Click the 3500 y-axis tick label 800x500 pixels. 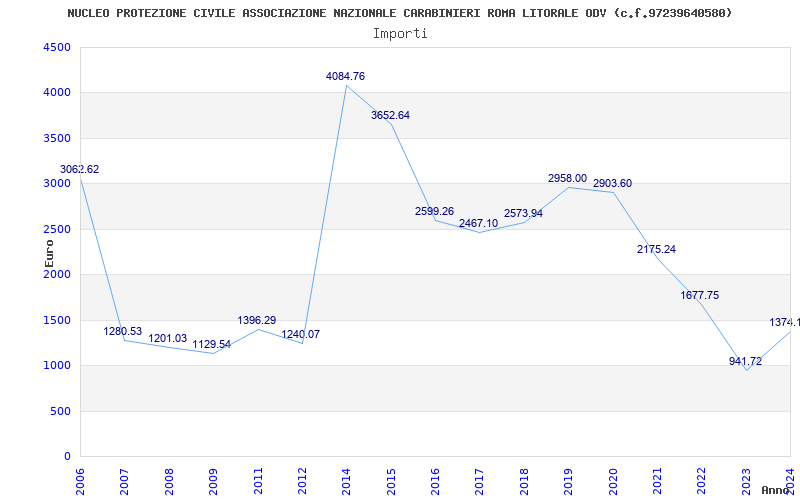pos(57,138)
